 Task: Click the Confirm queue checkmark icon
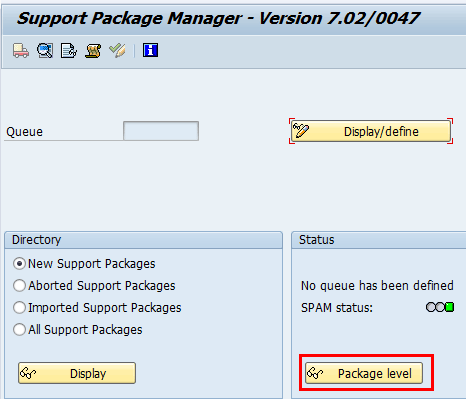point(117,51)
